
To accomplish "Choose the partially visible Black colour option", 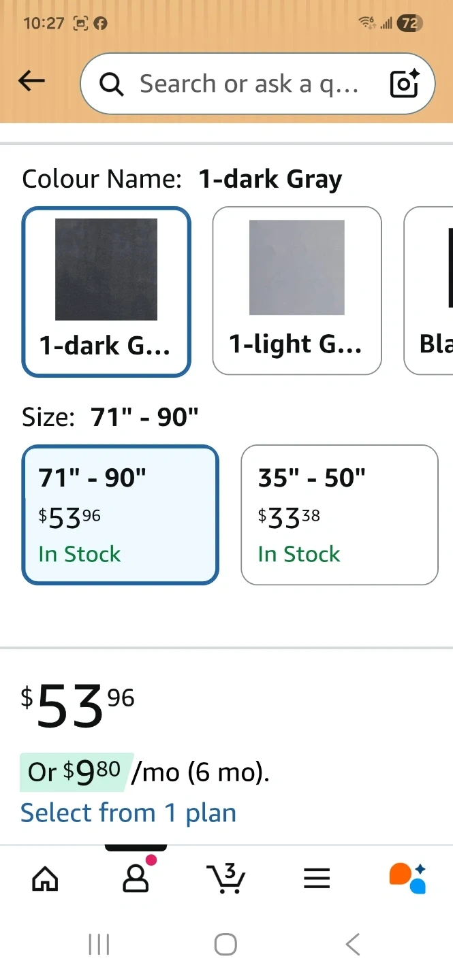I will point(428,291).
